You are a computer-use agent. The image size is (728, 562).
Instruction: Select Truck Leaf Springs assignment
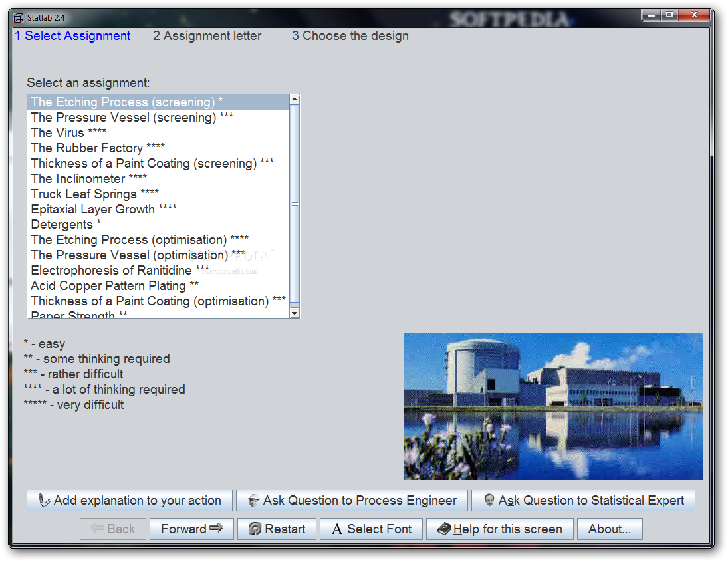pyautogui.click(x=158, y=194)
